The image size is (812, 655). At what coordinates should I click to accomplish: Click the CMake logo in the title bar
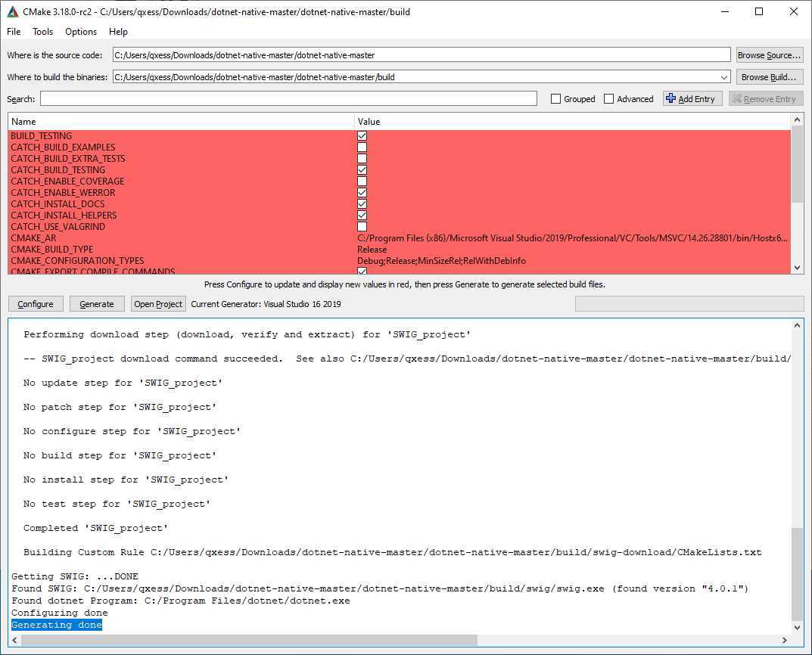pyautogui.click(x=12, y=11)
